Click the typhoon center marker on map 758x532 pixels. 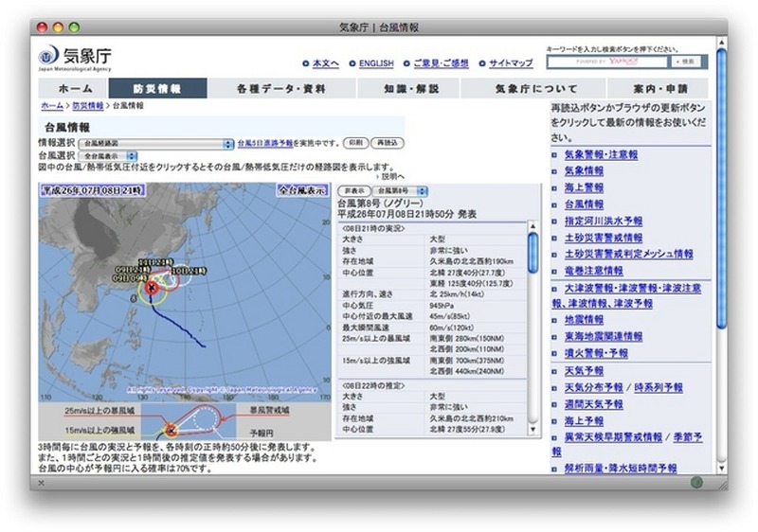(152, 286)
